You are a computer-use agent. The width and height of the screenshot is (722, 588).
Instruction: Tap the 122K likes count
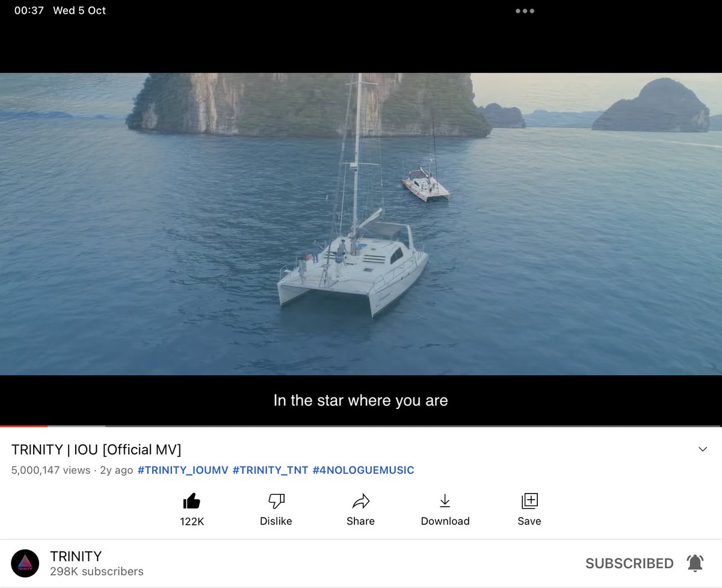192,521
